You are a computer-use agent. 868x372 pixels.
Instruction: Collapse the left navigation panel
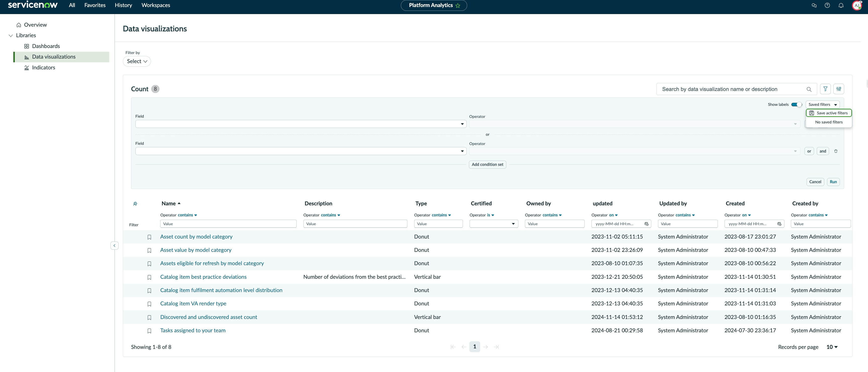point(114,246)
